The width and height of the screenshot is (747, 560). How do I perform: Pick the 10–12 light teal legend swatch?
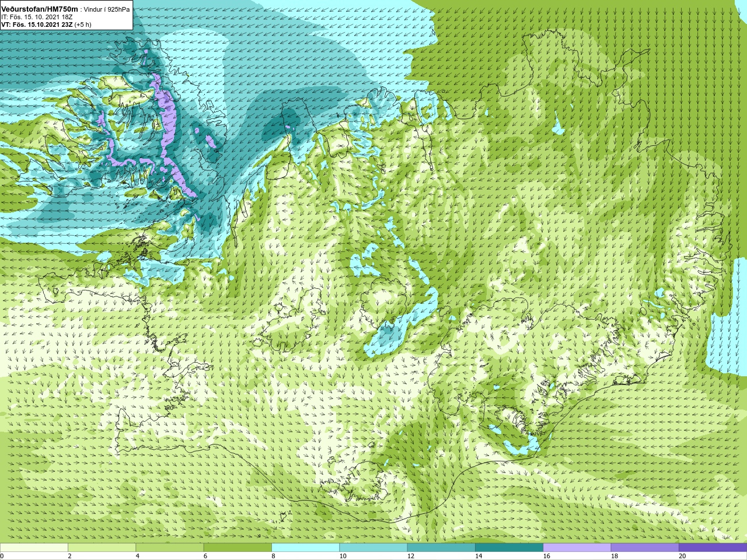tap(373, 548)
